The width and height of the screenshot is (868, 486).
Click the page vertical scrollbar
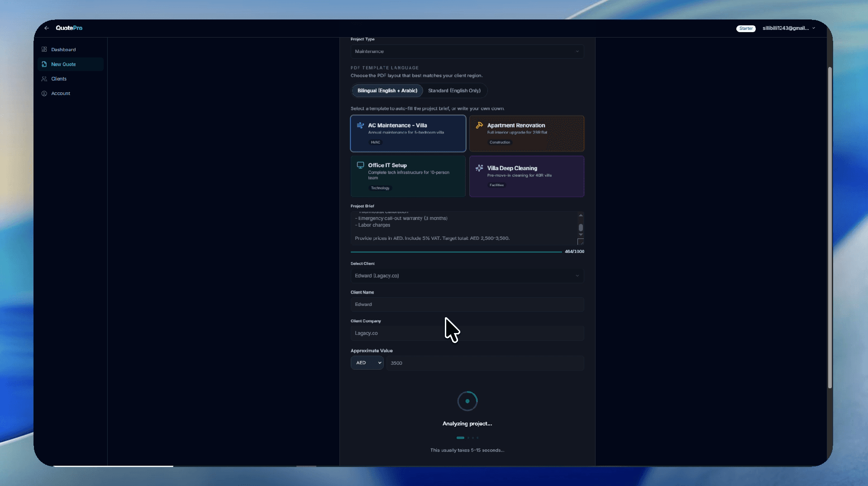pos(830,228)
